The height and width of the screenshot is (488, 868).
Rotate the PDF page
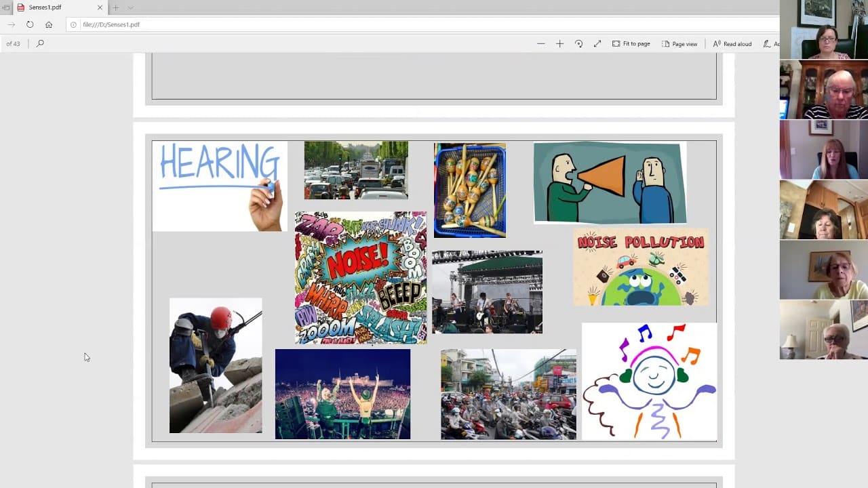pos(578,43)
